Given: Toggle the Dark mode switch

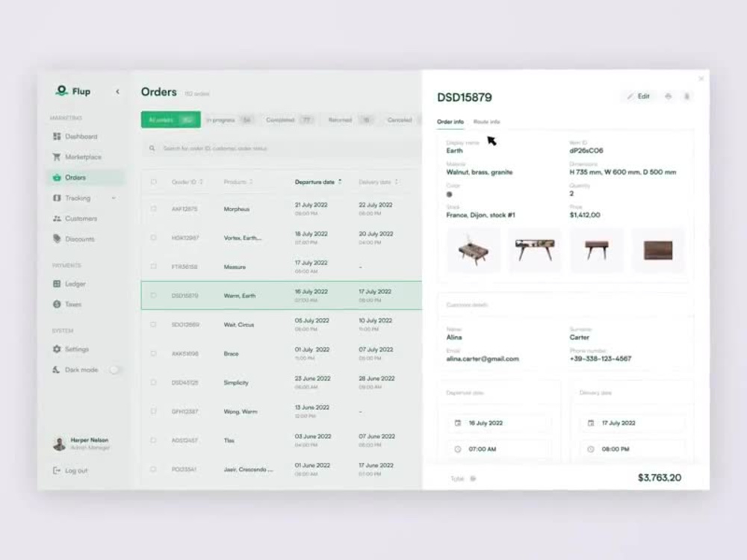Looking at the screenshot, I should [x=114, y=370].
